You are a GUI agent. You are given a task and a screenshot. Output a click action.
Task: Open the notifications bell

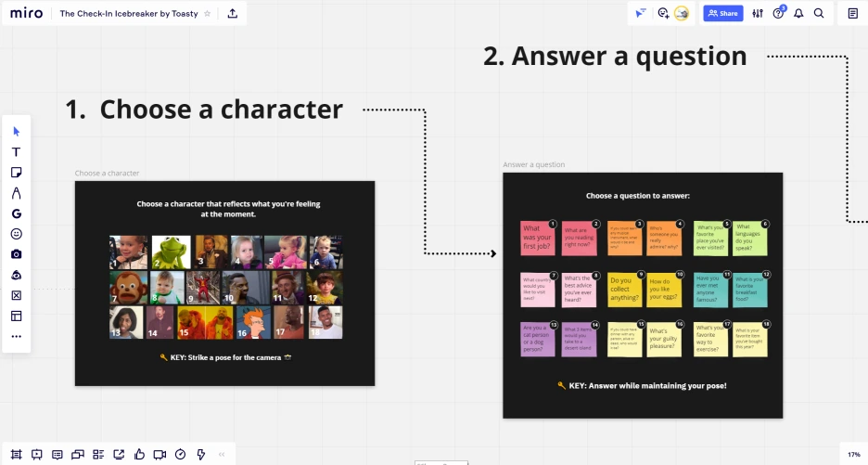798,13
